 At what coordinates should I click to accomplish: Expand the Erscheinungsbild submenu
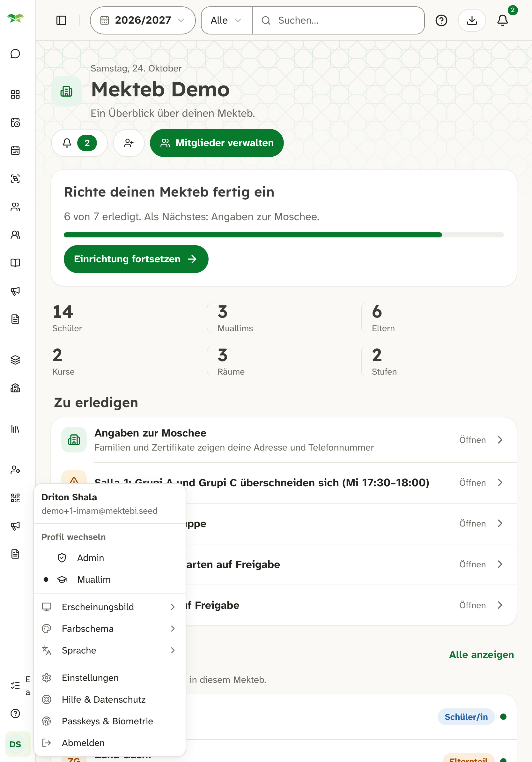coord(109,607)
